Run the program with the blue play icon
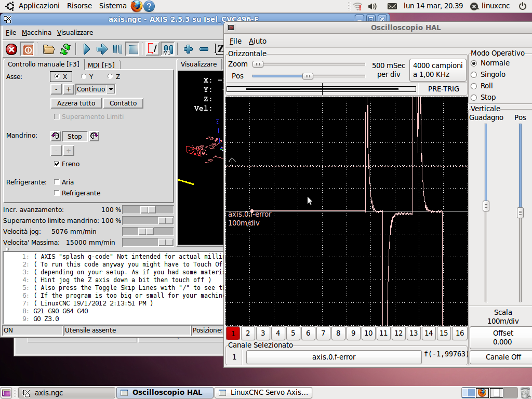Viewport: 532px width, 399px height. [x=87, y=49]
